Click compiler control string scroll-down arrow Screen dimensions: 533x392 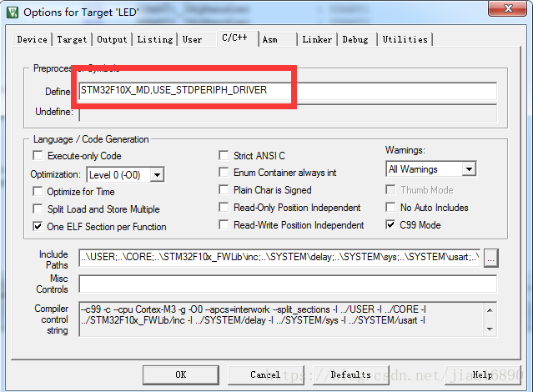pyautogui.click(x=490, y=329)
